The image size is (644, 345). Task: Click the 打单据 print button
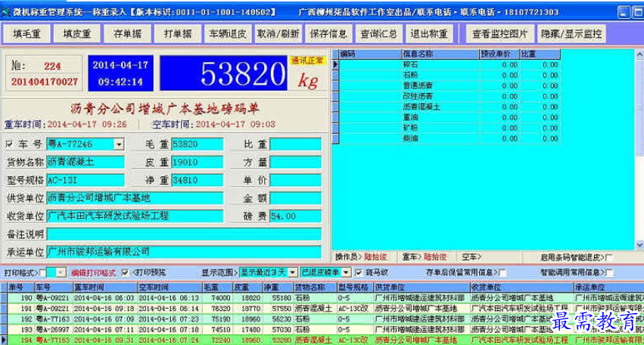coord(178,34)
